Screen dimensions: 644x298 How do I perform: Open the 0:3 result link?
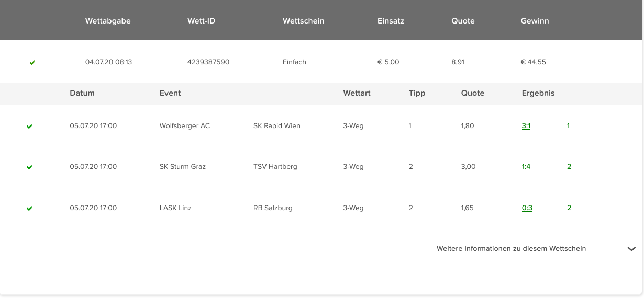coord(527,208)
